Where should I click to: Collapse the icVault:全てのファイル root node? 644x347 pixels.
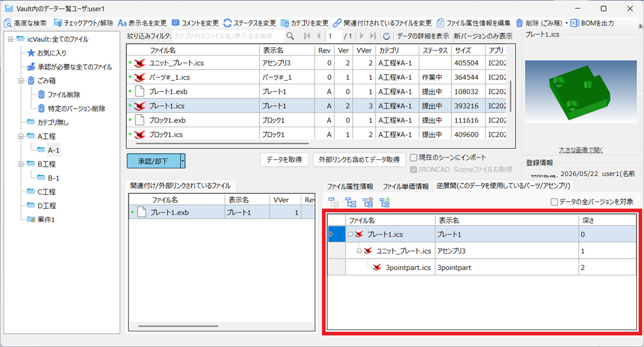pyautogui.click(x=11, y=39)
